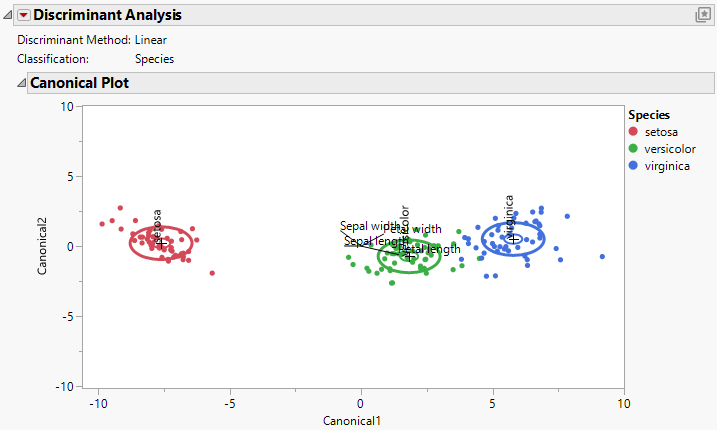Screen dimensions: 717x430
Task: Click the Canonical2 axis label
Action: pos(42,246)
